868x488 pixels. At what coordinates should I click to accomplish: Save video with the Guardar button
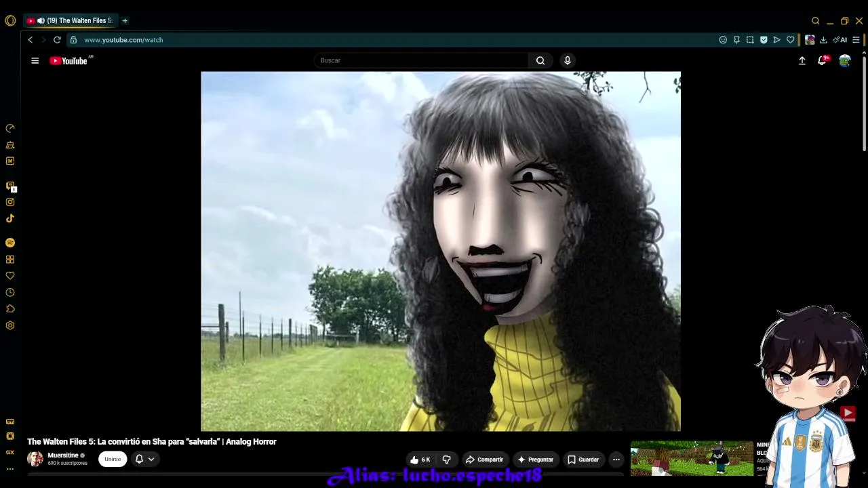point(583,460)
